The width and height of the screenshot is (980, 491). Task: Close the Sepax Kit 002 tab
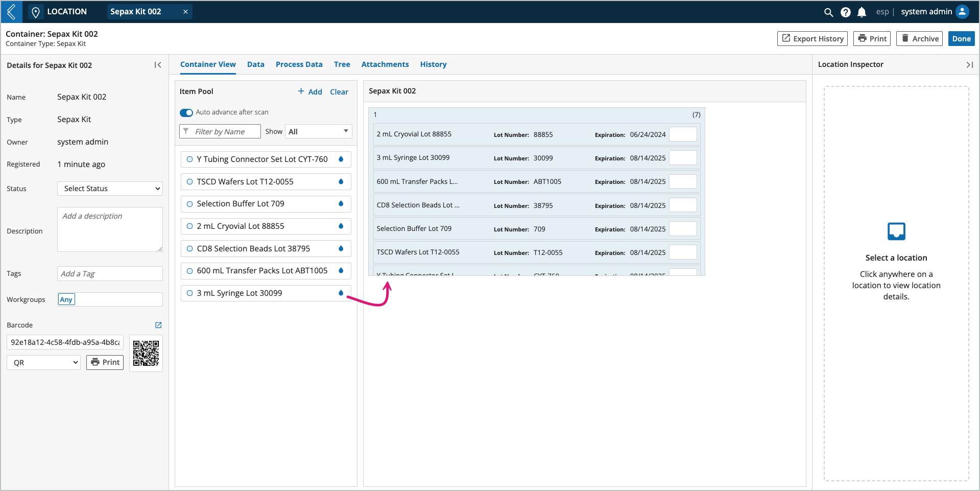[x=185, y=11]
